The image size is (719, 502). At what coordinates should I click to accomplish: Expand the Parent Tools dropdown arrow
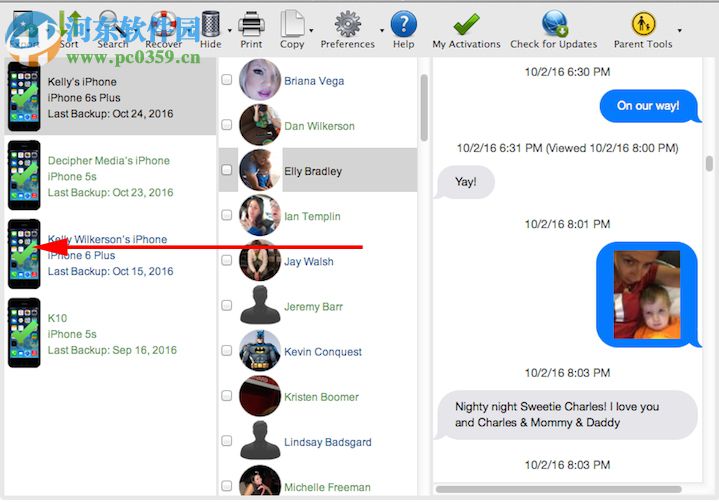pos(679,30)
